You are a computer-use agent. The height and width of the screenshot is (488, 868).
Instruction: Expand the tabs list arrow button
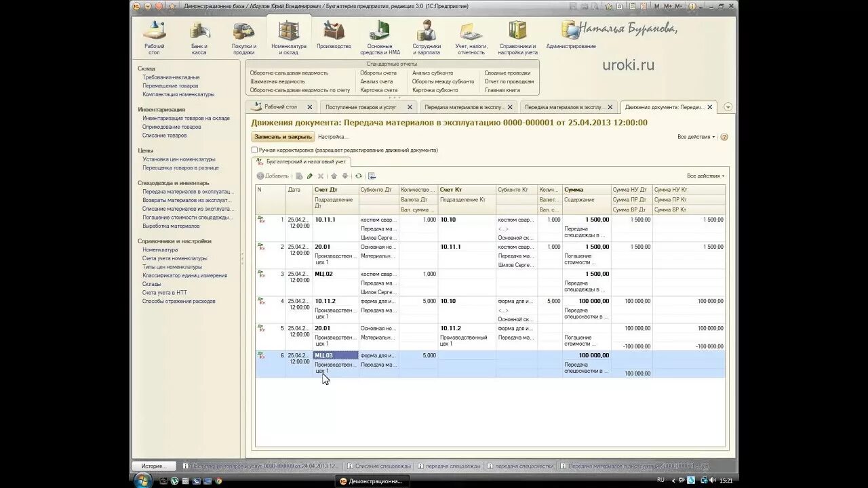(728, 107)
